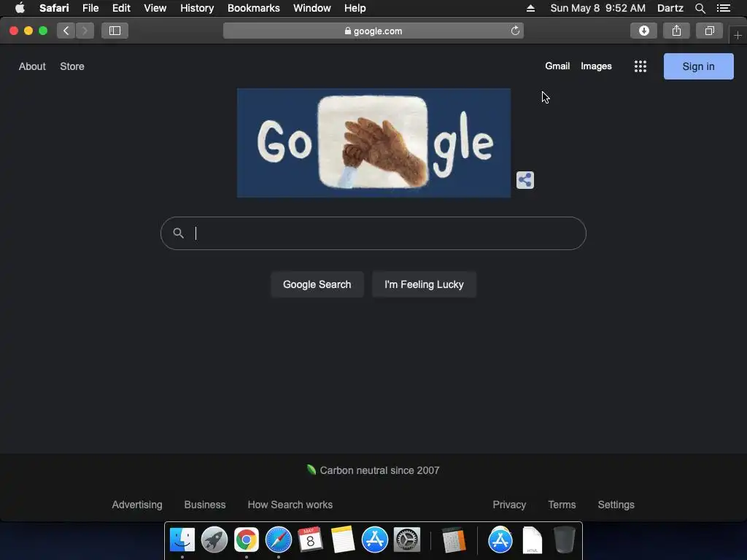The width and height of the screenshot is (747, 560).
Task: Open the Safari menu
Action: [54, 8]
